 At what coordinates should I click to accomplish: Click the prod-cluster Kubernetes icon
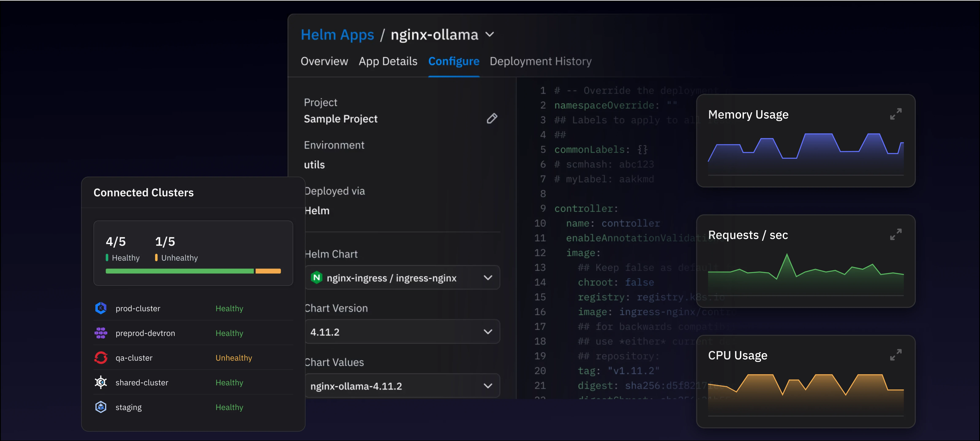click(x=101, y=308)
